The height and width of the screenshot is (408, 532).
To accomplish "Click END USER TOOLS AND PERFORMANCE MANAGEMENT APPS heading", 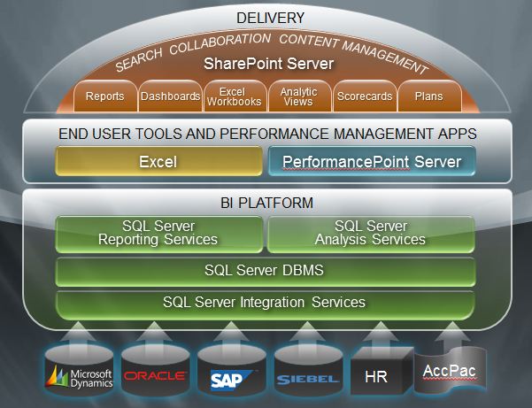I will [x=267, y=134].
